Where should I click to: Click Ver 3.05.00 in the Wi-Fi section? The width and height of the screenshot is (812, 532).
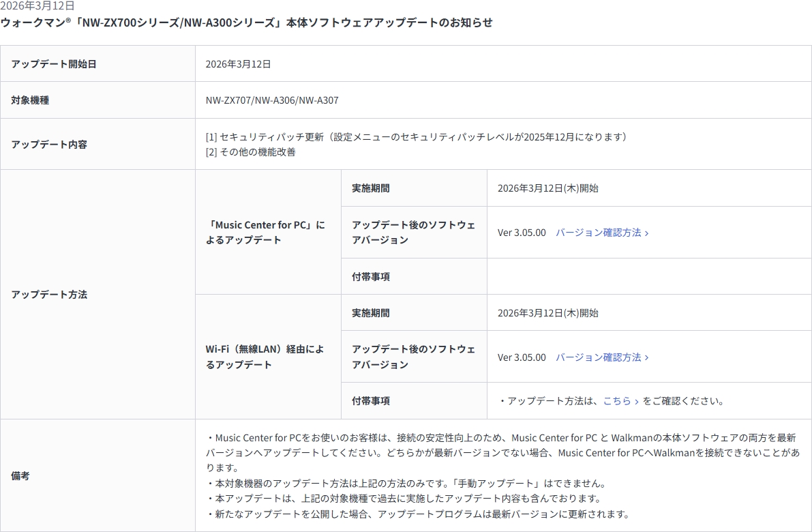pos(522,357)
